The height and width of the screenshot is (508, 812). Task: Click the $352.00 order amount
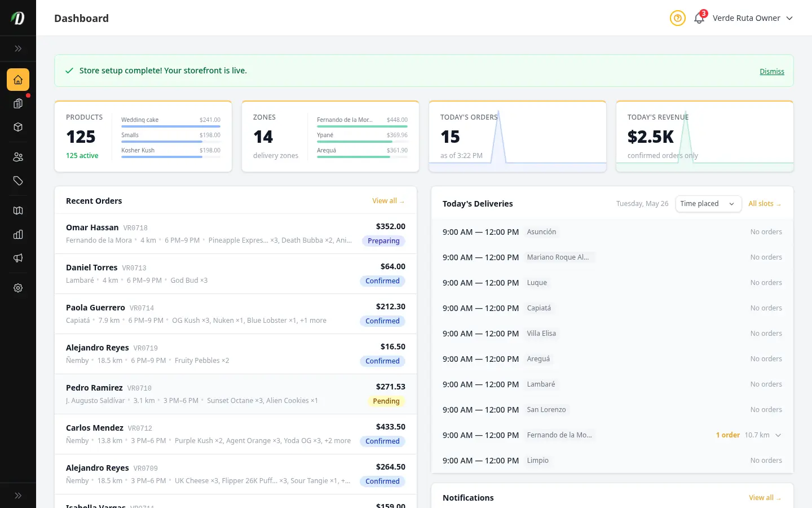[x=391, y=226]
